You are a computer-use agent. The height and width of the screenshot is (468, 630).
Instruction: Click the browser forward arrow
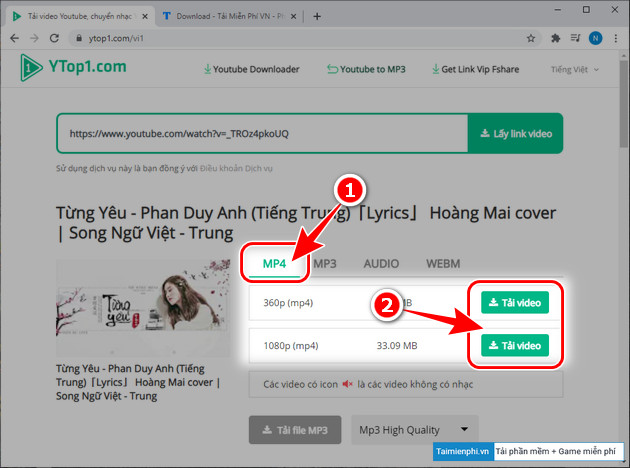(x=35, y=38)
